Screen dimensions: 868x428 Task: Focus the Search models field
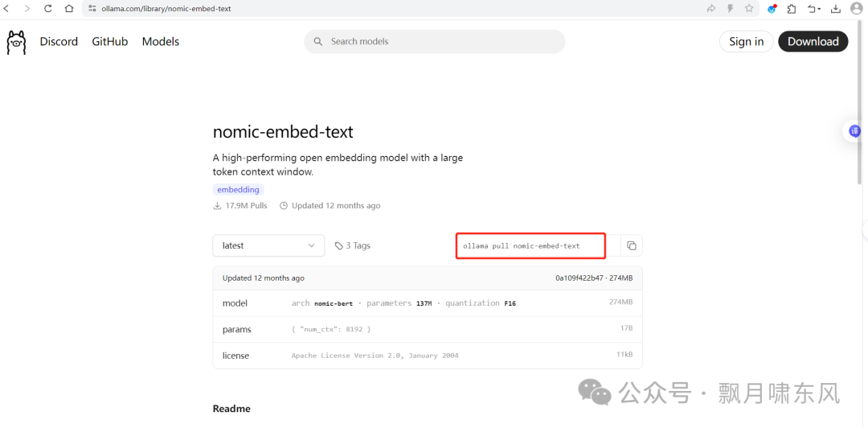pyautogui.click(x=435, y=42)
